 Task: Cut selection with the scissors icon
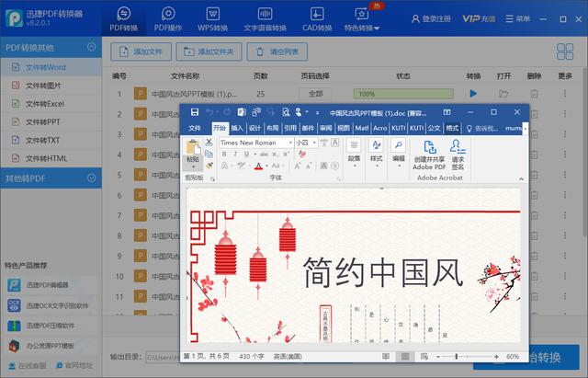[x=209, y=142]
